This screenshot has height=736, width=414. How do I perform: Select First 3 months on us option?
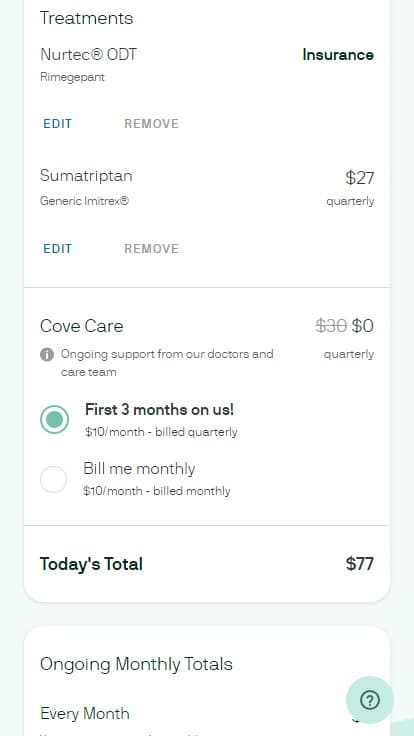[x=54, y=419]
